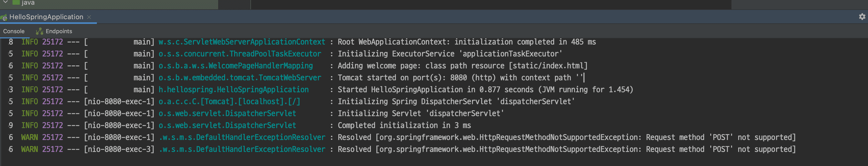
Task: Click the TomcatWebServer logger name
Action: pos(240,78)
